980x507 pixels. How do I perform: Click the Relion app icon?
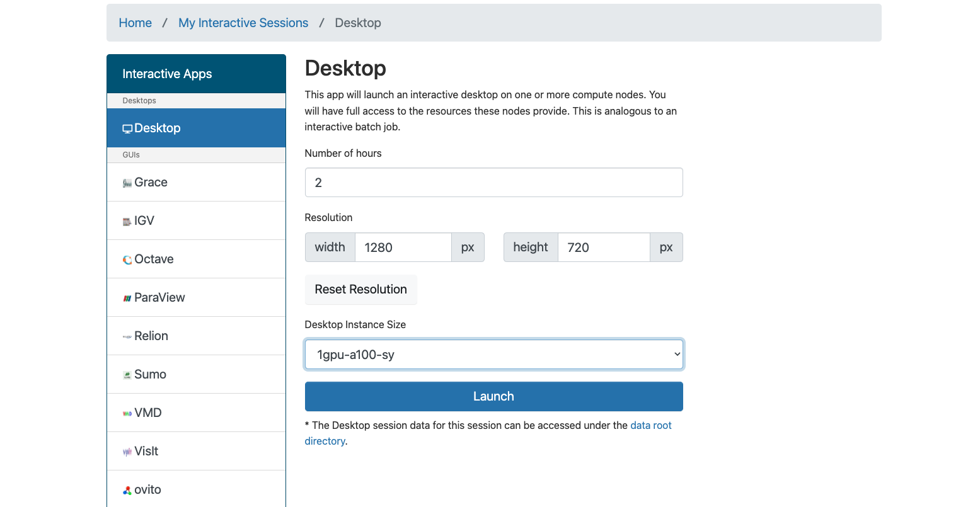pos(127,336)
